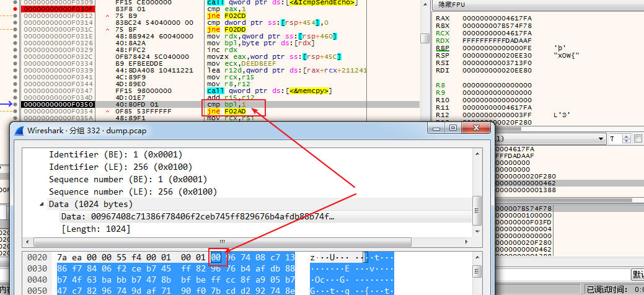644x295 pixels.
Task: Click hex offset 0040 in Wireshark bytes pane
Action: (x=37, y=280)
